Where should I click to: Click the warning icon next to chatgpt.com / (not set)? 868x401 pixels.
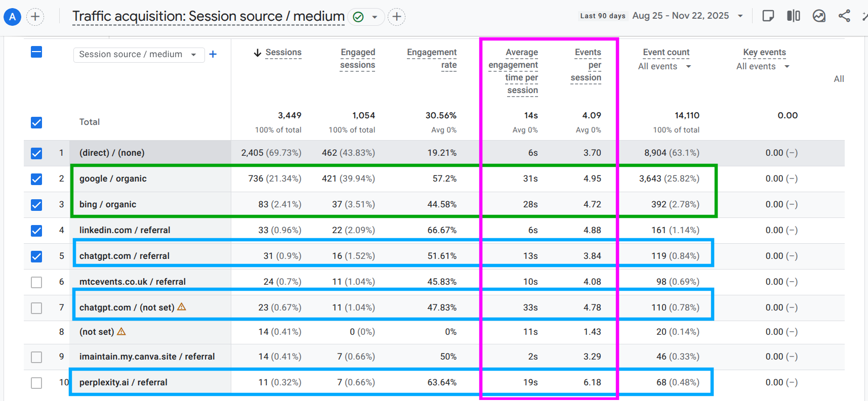coord(182,307)
